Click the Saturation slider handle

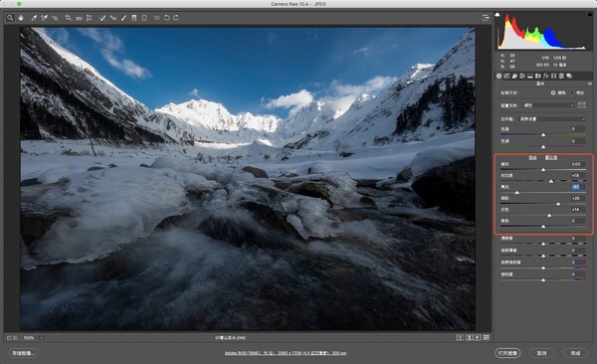(543, 279)
